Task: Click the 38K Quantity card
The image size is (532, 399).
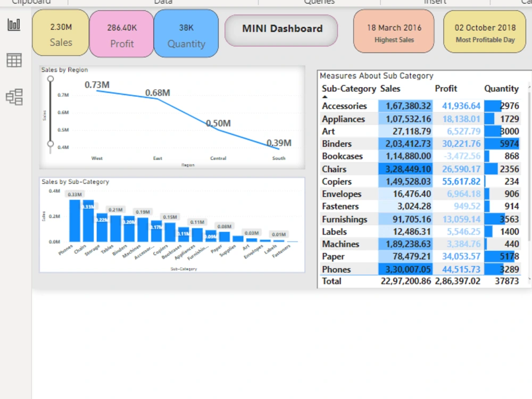Action: 186,33
